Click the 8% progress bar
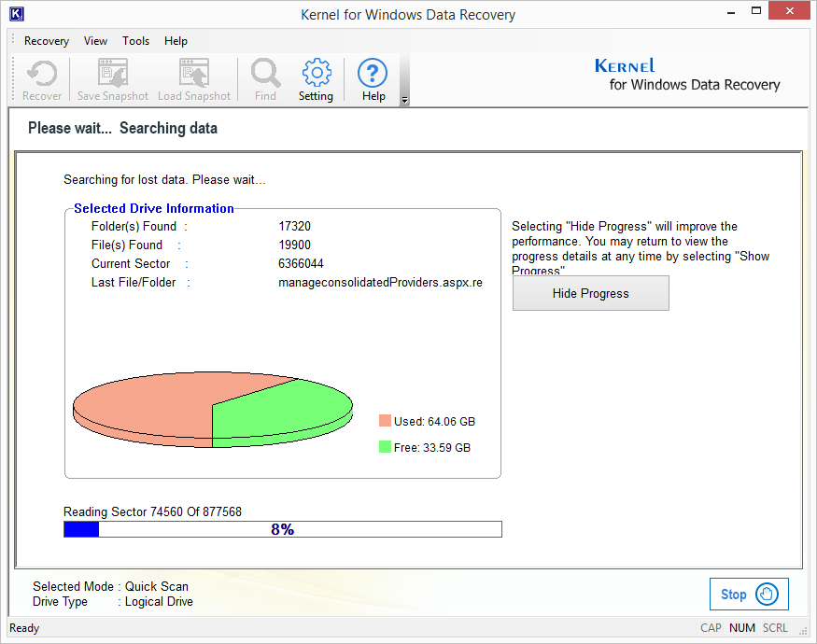The image size is (817, 644). (282, 529)
